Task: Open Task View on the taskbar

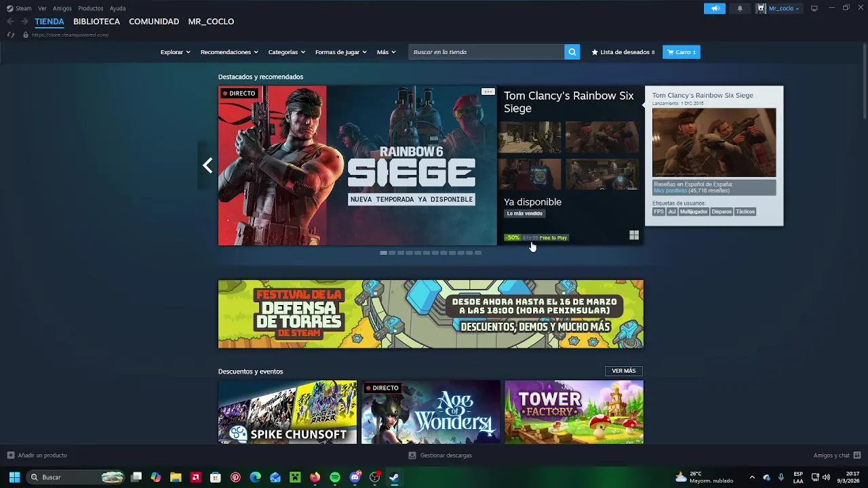Action: click(136, 477)
